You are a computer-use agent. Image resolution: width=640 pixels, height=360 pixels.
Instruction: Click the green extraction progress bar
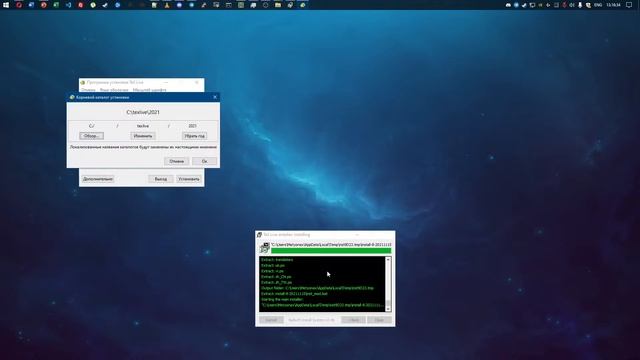coord(331,251)
